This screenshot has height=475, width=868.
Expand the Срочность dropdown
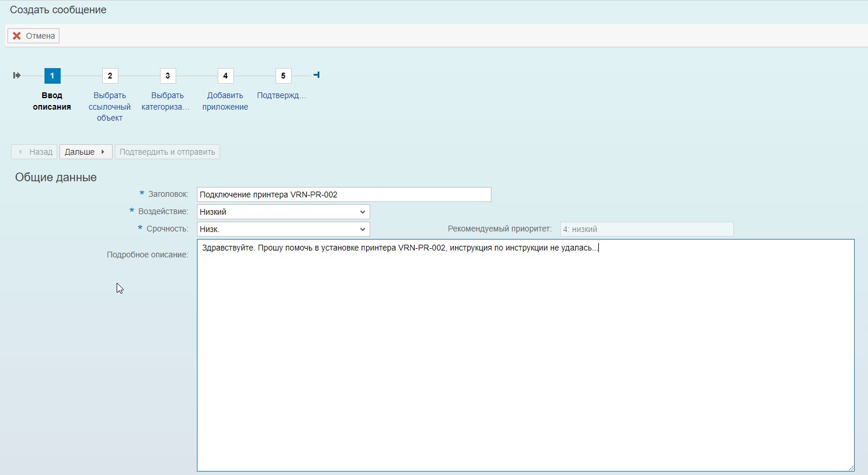click(x=283, y=229)
